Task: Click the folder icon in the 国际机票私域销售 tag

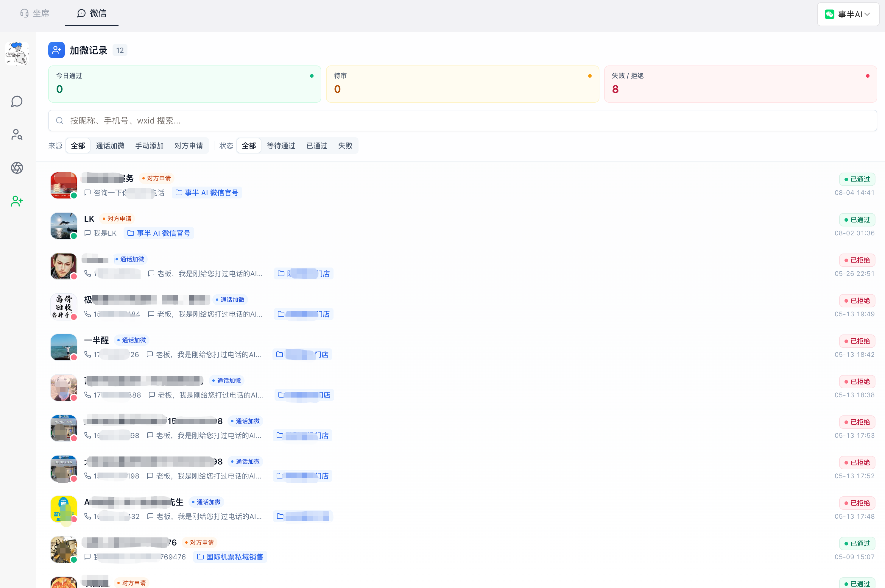Action: tap(200, 557)
